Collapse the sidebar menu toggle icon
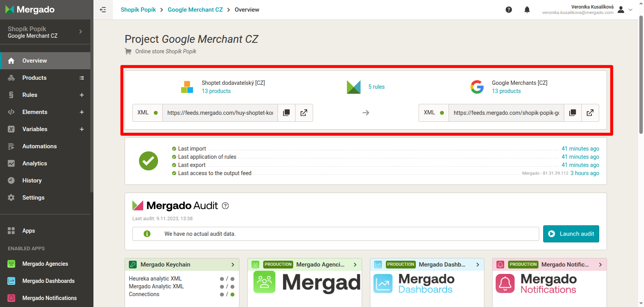 pyautogui.click(x=103, y=10)
